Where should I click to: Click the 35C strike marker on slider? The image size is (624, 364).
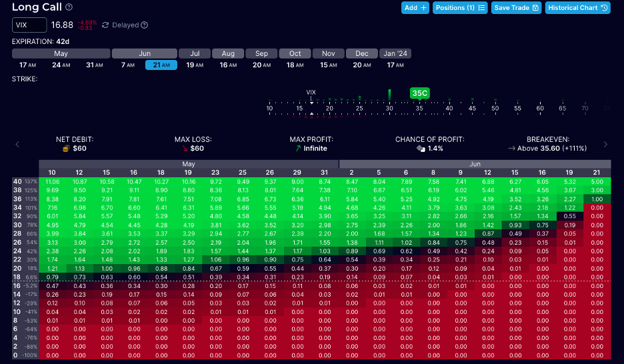click(x=419, y=93)
